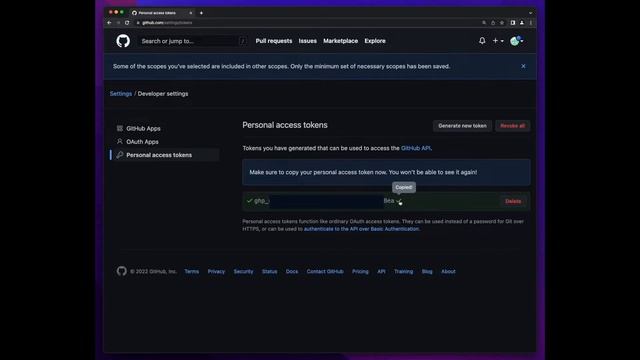Dismiss the scopes notice banner
640x360 pixels.
tap(523, 66)
